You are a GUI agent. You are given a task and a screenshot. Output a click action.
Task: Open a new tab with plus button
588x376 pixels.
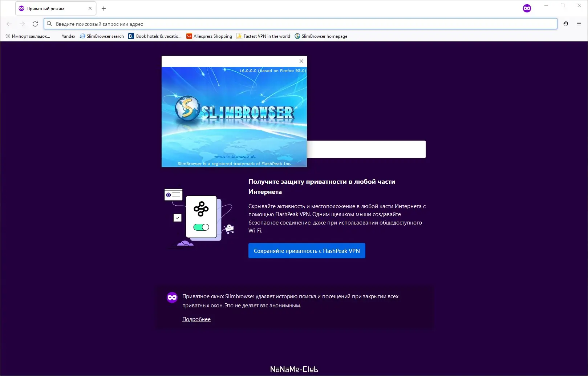pos(104,8)
